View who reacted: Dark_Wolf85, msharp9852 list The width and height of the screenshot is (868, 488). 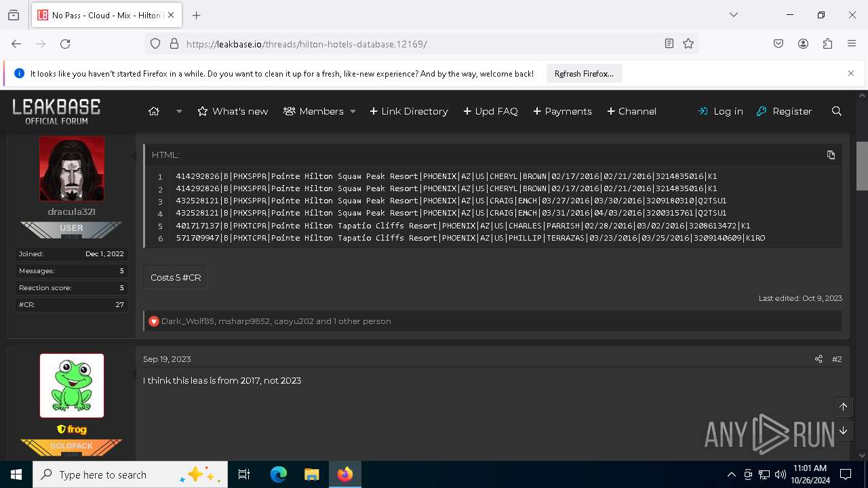click(x=276, y=321)
